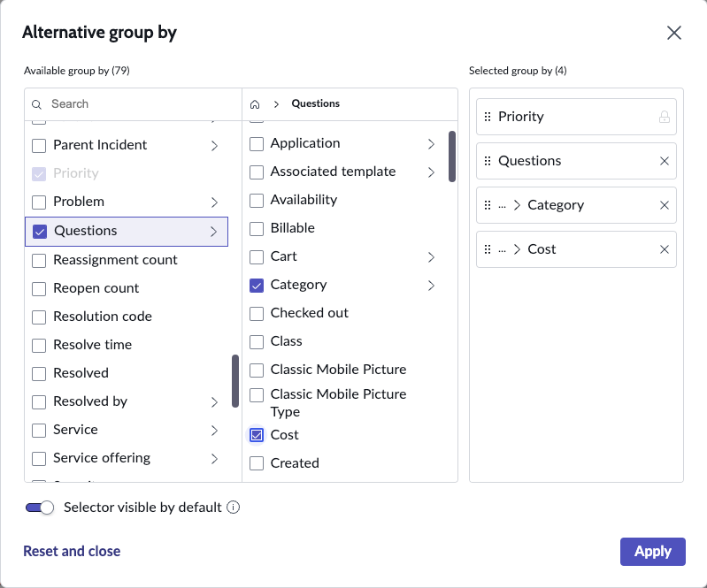Grab the Category drag handle in selected list

click(488, 205)
